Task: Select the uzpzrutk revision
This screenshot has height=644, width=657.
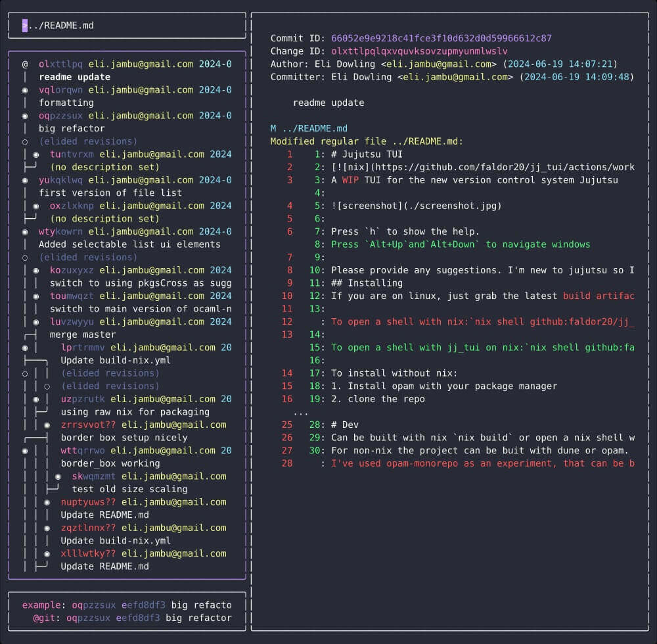Action: 147,399
